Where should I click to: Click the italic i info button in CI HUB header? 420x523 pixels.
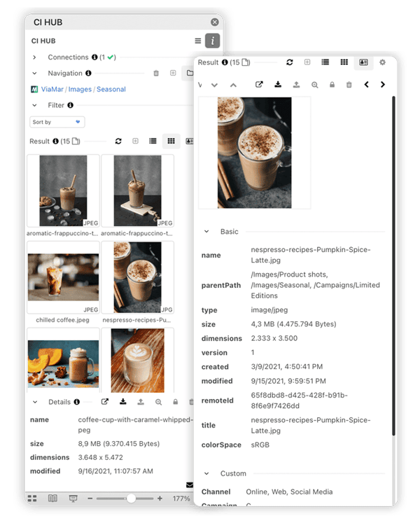tap(212, 41)
